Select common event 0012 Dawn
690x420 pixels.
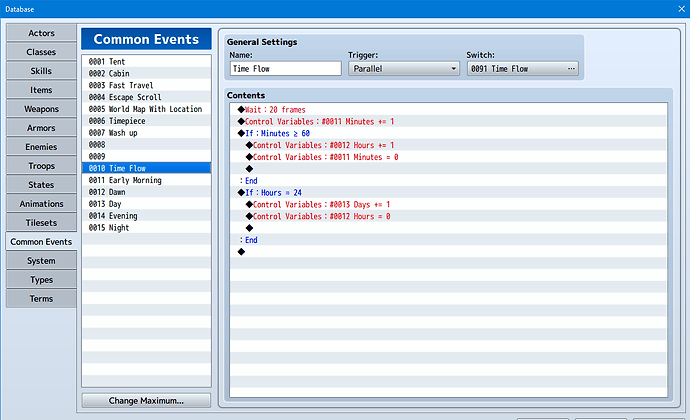[146, 192]
